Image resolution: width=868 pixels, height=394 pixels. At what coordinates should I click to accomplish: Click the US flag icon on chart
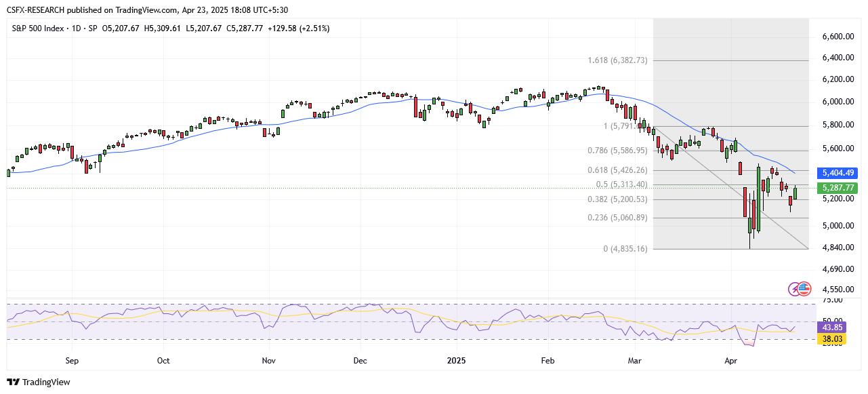tap(804, 289)
